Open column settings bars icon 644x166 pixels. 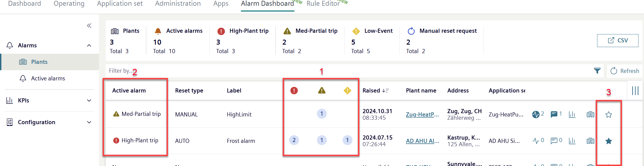pyautogui.click(x=635, y=91)
